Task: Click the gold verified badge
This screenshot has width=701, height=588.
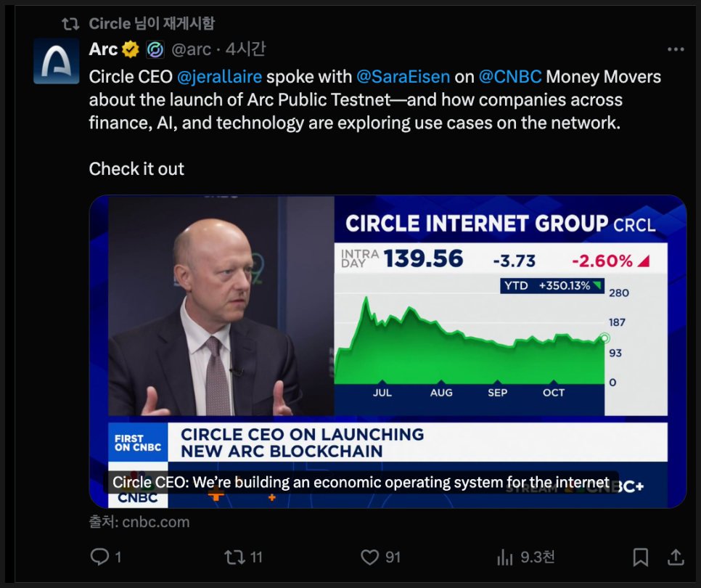Action: click(x=131, y=49)
